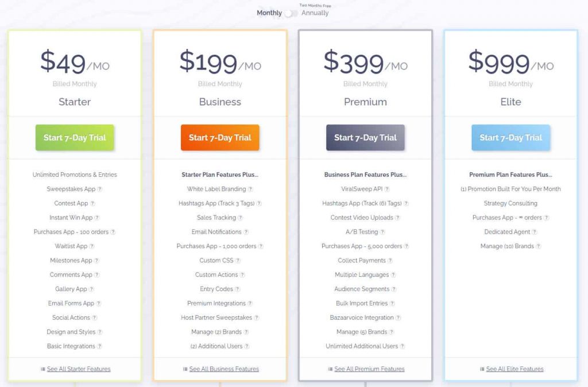Click help icon beside Instant Win App
This screenshot has height=387, width=588.
pos(97,218)
